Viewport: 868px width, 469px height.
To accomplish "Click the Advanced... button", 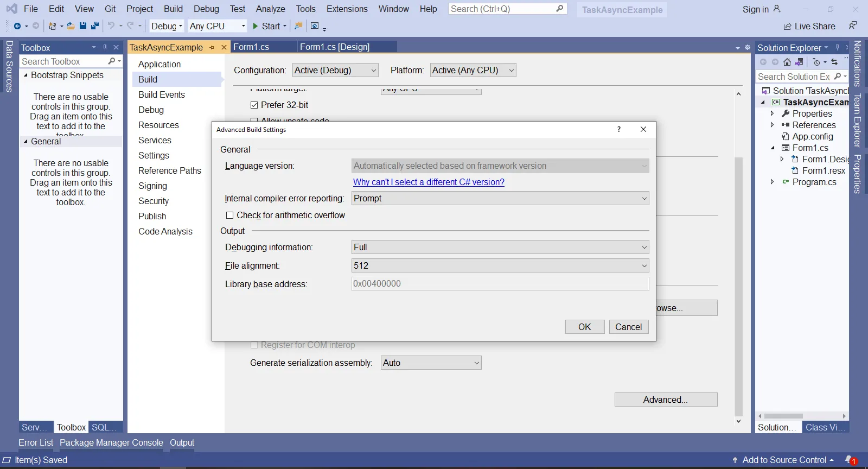I will (x=666, y=400).
